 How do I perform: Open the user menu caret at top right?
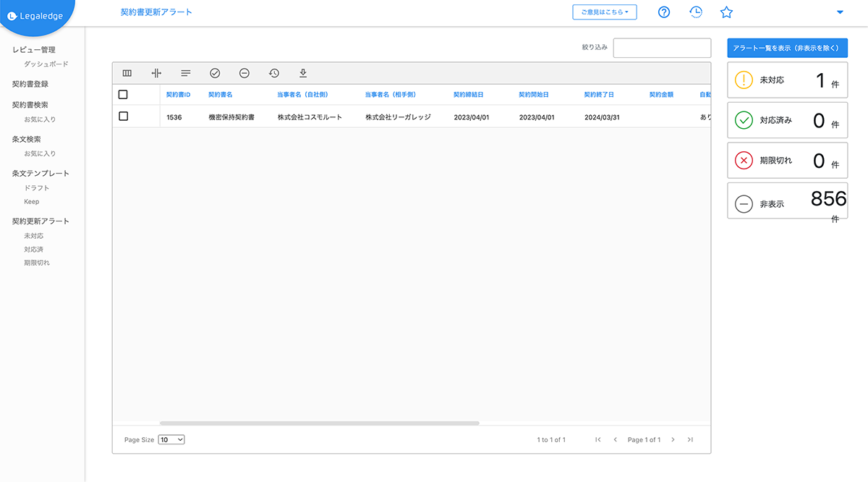tap(840, 12)
